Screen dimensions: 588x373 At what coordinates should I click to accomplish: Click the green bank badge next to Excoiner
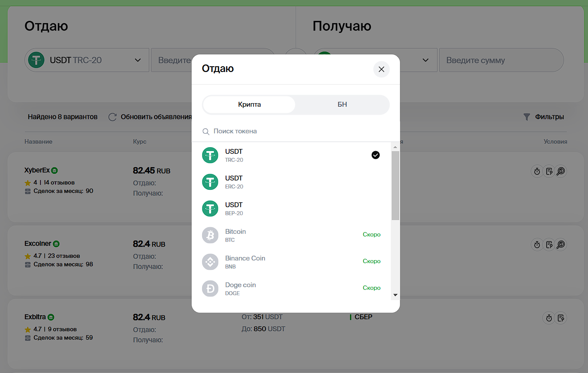(56, 244)
